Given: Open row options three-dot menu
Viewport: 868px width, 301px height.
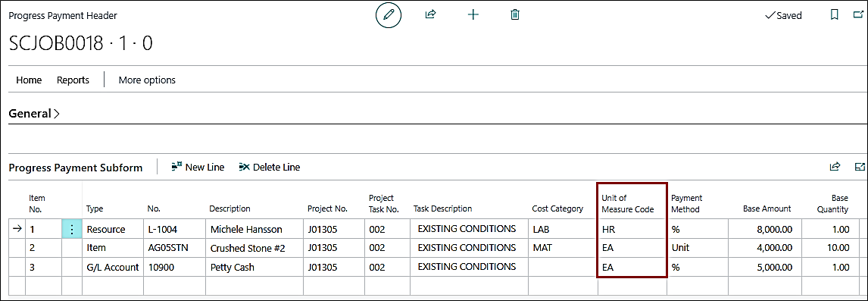Looking at the screenshot, I should (x=71, y=230).
